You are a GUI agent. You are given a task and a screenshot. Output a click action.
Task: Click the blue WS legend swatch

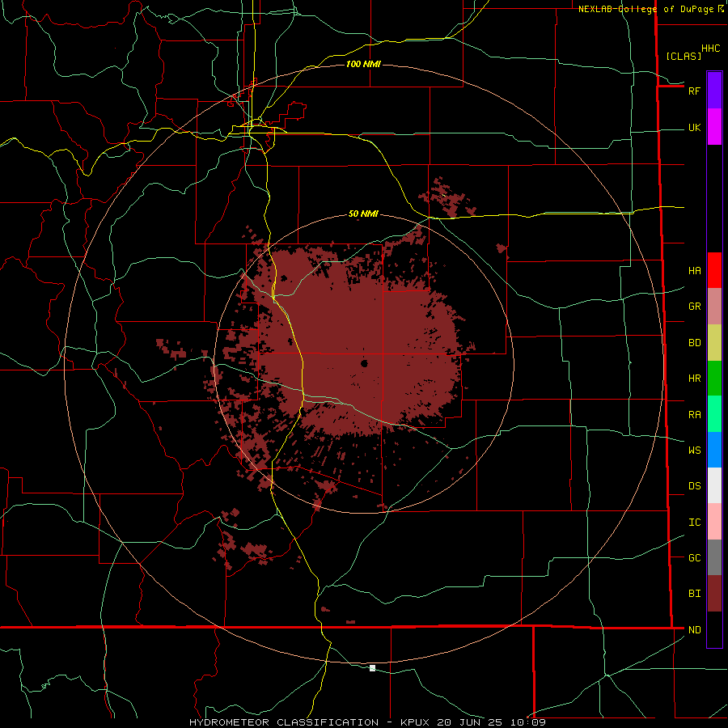click(714, 450)
